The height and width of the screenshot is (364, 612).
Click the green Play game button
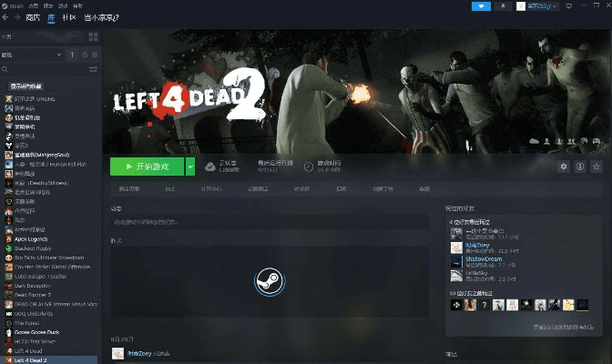tap(147, 167)
